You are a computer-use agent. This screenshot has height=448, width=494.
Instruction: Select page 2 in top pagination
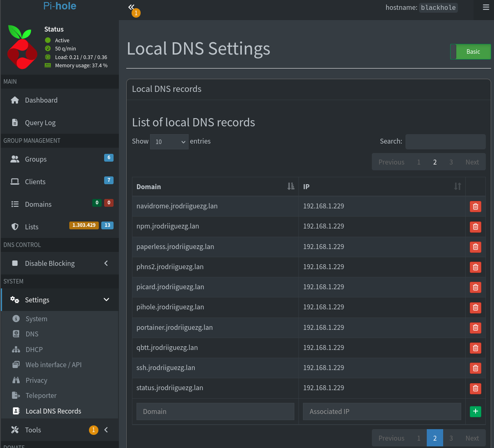point(435,162)
